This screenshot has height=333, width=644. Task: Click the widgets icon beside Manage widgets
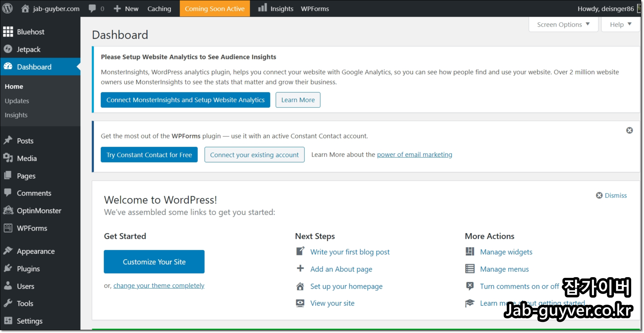[470, 251]
